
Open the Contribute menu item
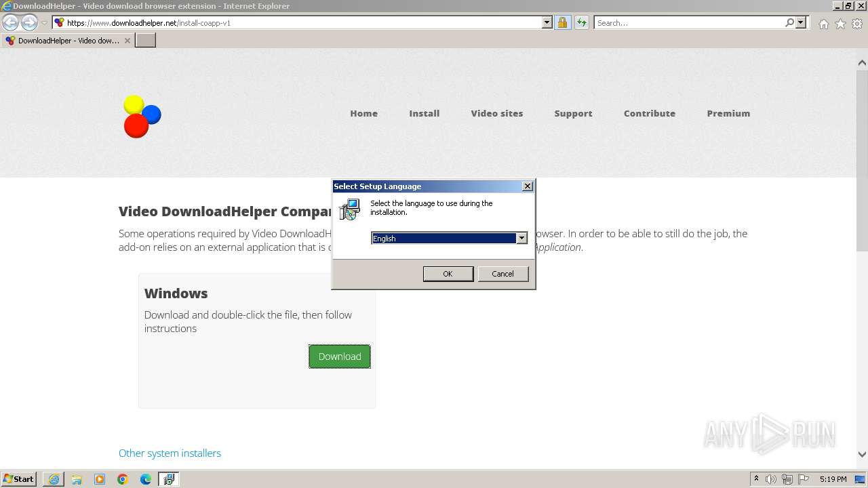coord(650,113)
